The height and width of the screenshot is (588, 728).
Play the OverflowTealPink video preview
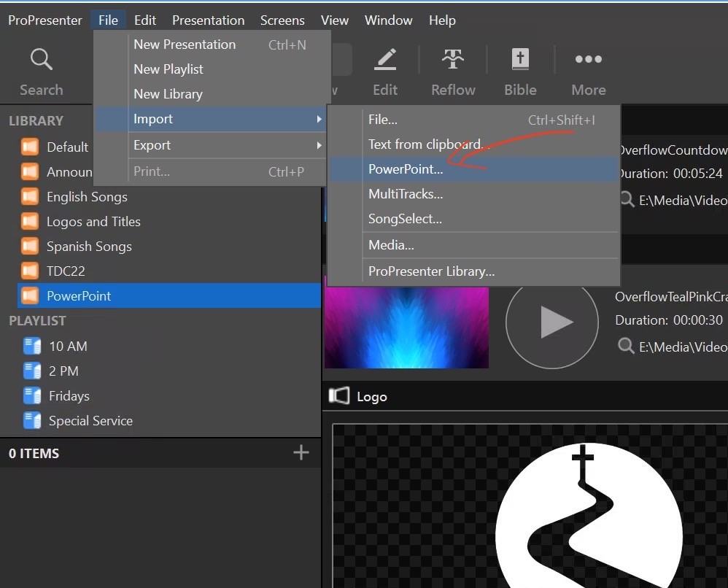click(x=552, y=322)
